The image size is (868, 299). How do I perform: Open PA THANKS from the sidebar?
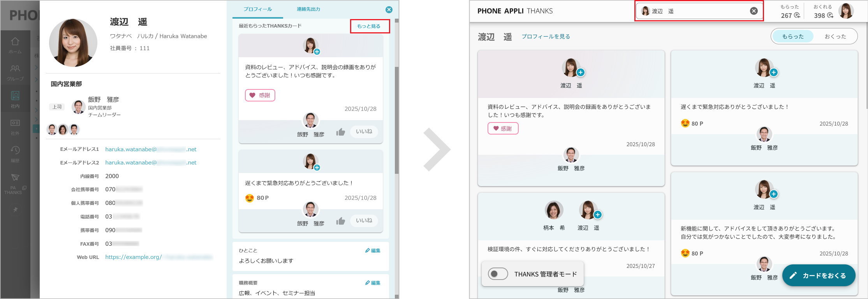15,184
